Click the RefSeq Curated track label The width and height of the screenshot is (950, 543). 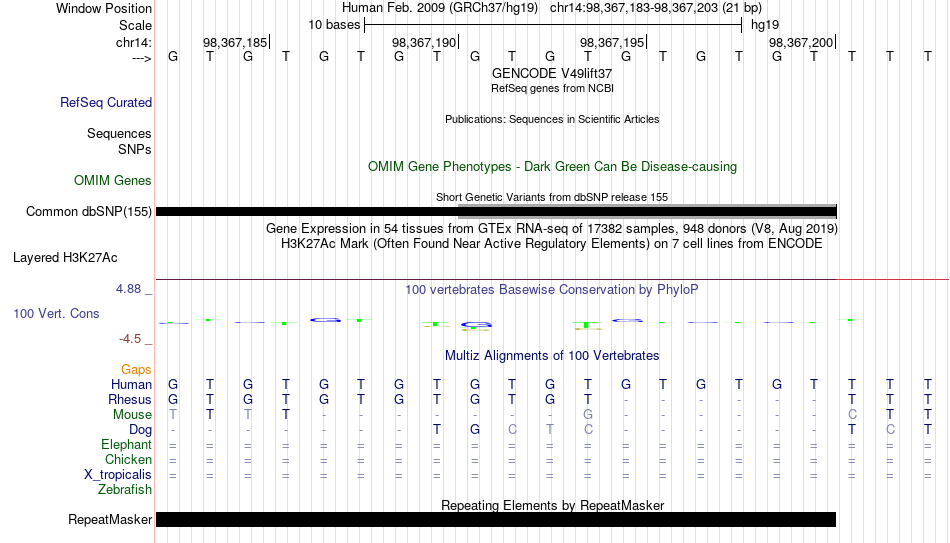[x=106, y=102]
